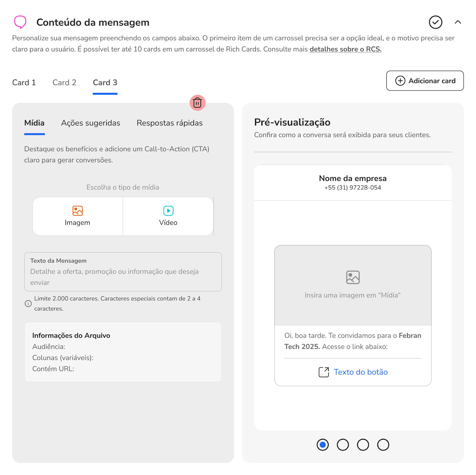
Task: Click the pink chat bubble icon
Action: coord(20,22)
